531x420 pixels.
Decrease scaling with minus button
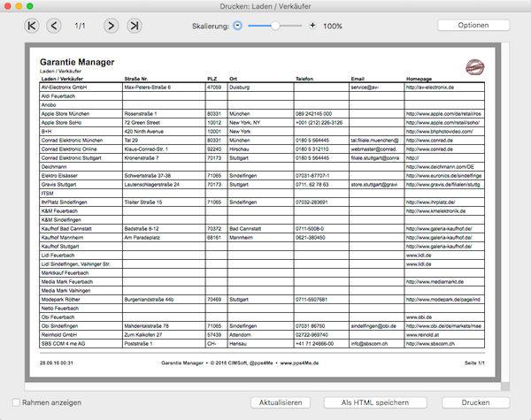(x=238, y=26)
